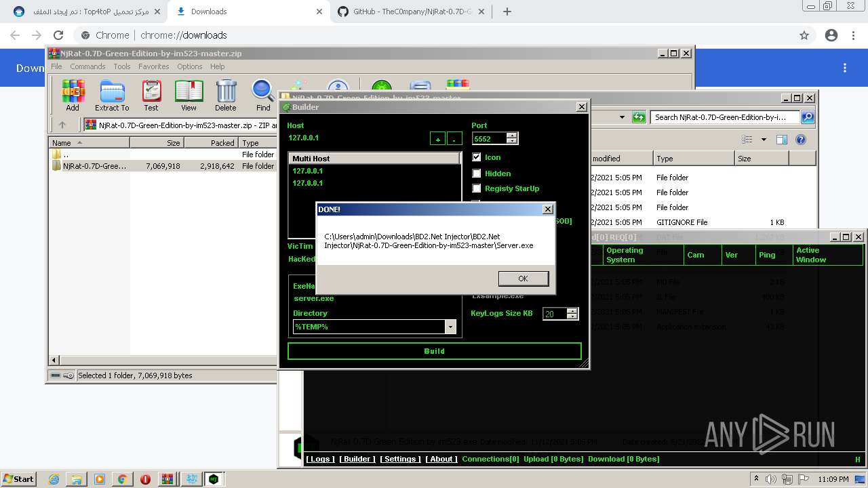This screenshot has width=868, height=488.
Task: Click the Action Center flag tray icon
Action: [804, 479]
